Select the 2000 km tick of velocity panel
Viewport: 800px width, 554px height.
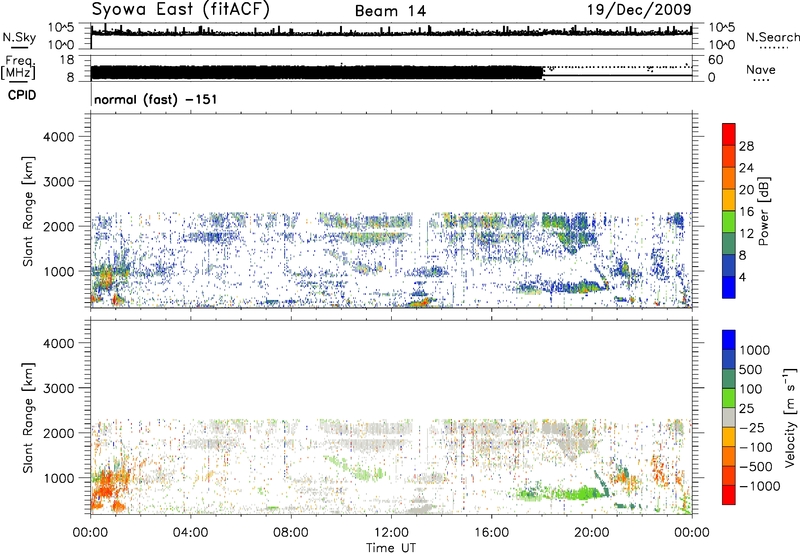click(x=58, y=433)
